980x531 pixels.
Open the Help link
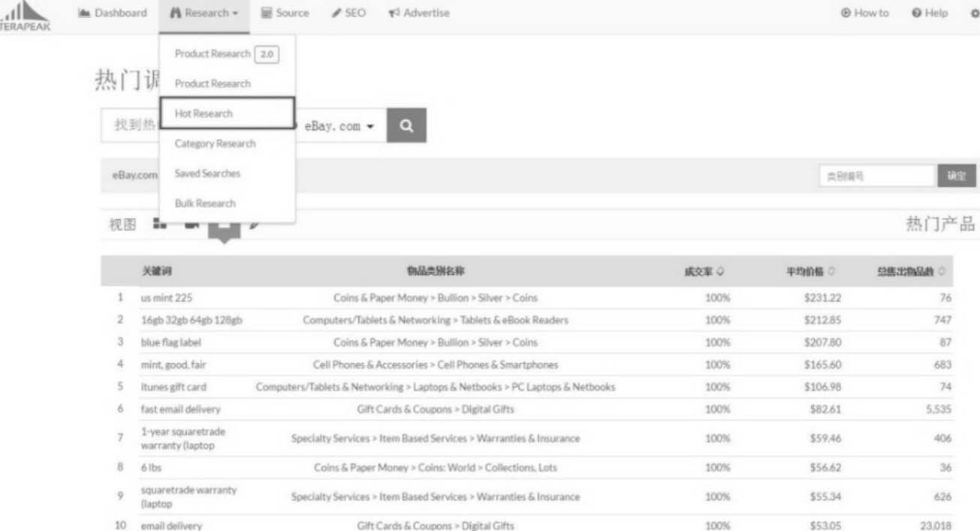(x=930, y=13)
